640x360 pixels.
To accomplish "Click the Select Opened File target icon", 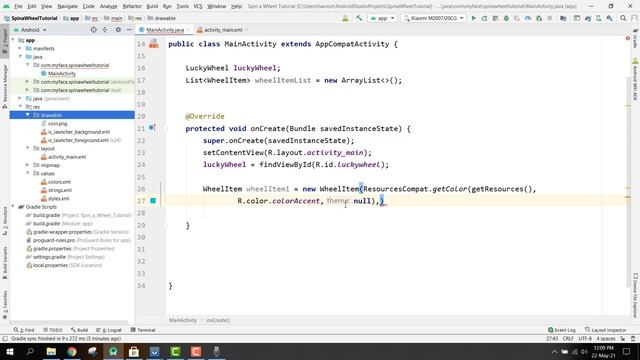I will 93,30.
